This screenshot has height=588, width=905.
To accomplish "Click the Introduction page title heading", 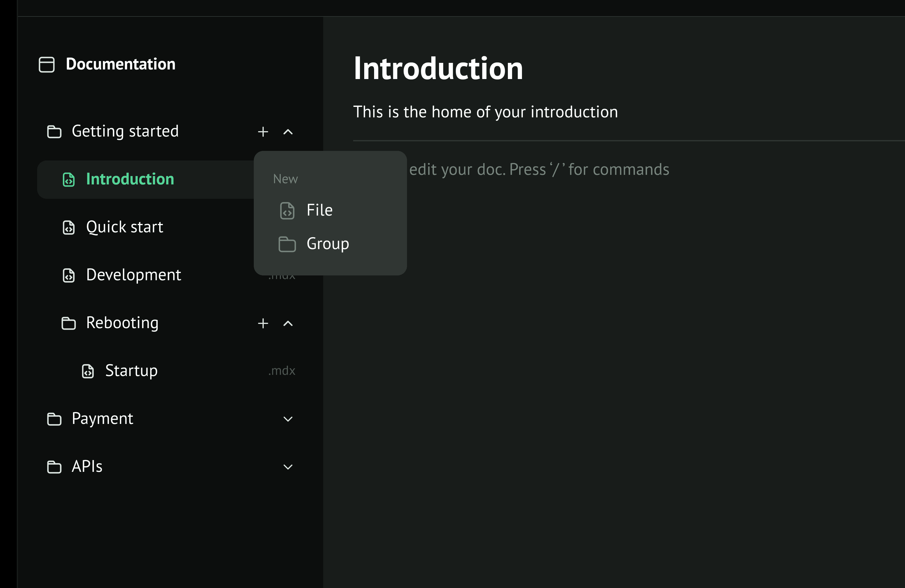I will coord(438,69).
